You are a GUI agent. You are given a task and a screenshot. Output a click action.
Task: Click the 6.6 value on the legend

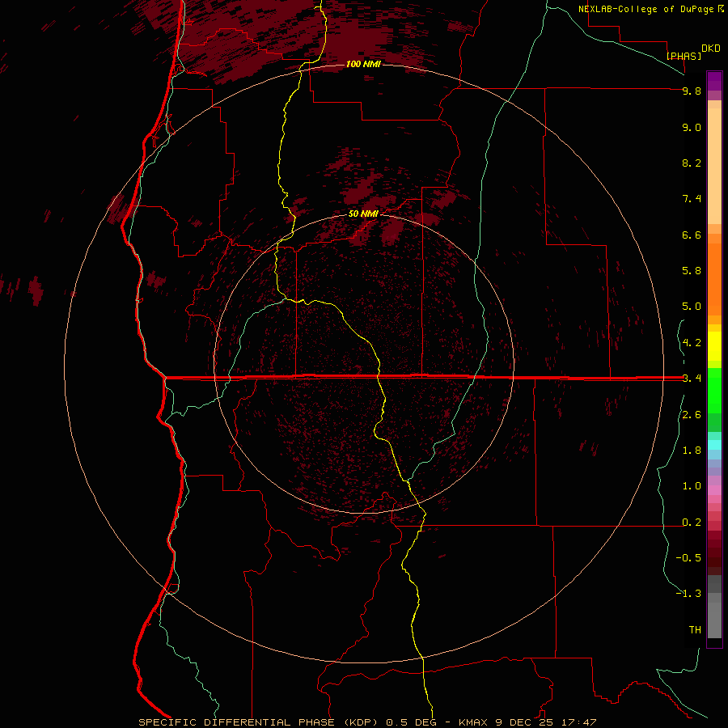692,235
